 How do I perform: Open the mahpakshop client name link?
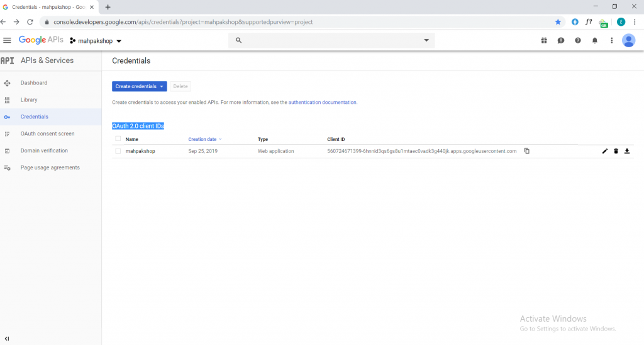140,151
